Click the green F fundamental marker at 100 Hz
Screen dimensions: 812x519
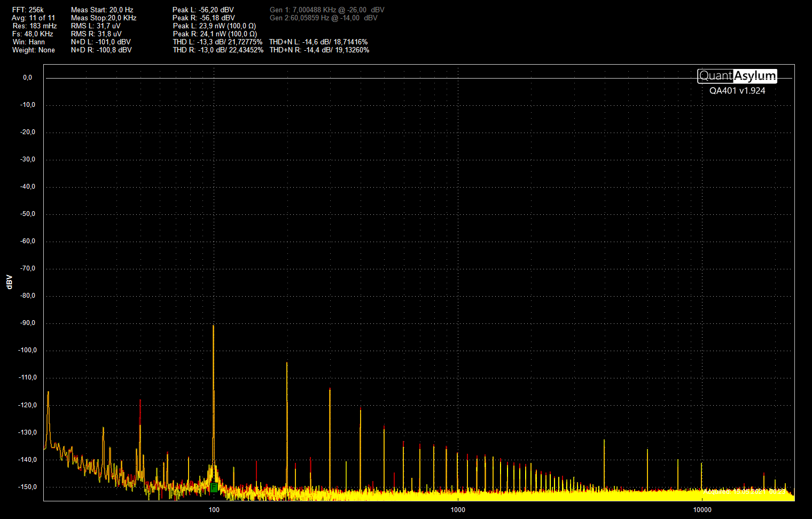tap(214, 487)
